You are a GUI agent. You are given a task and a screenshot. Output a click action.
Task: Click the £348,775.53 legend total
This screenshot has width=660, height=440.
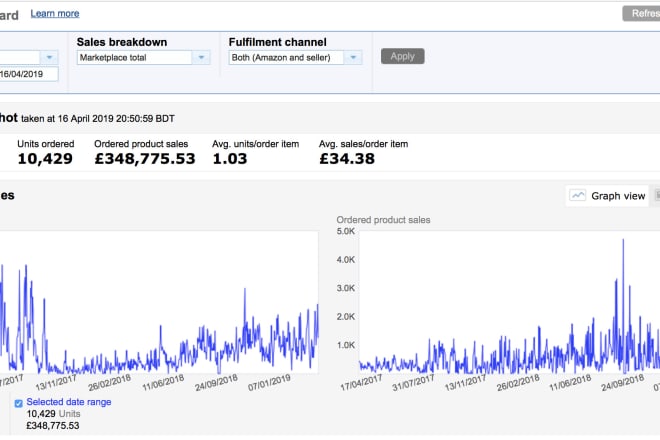coord(53,426)
